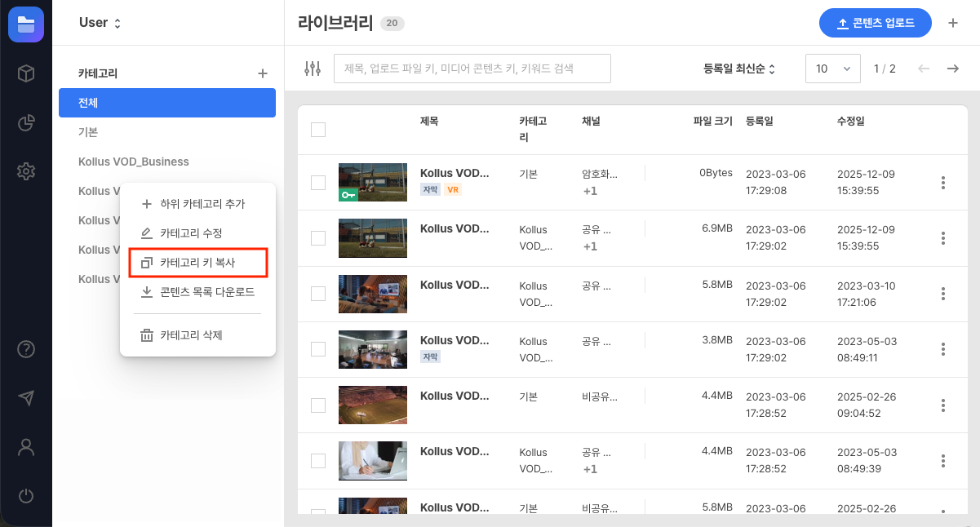Select the checkbox of the first video row

[x=317, y=183]
